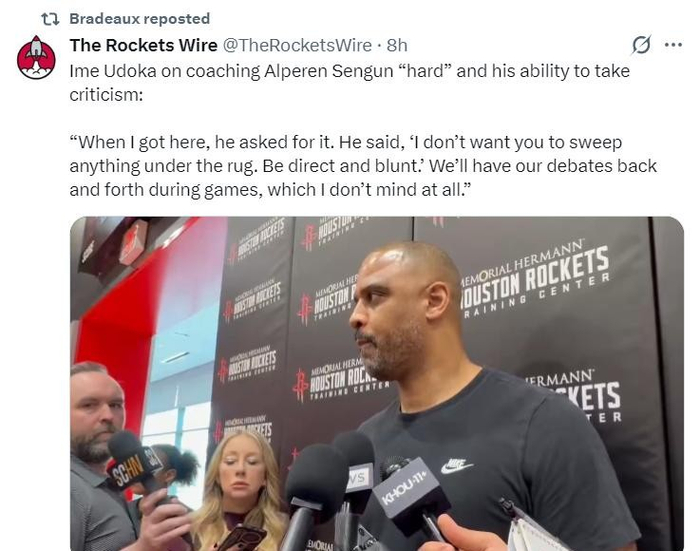Open the @TheRocketsWire handle
This screenshot has height=551, width=700.
tap(297, 45)
